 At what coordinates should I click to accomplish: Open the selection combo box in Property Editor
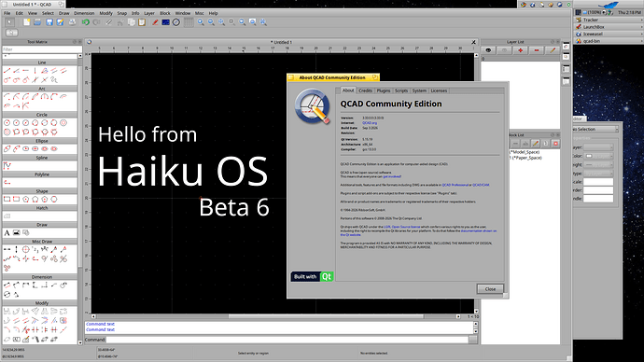(x=596, y=130)
